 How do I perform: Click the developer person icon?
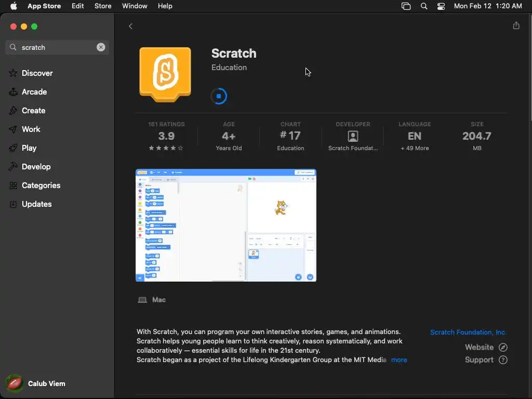coord(353,136)
